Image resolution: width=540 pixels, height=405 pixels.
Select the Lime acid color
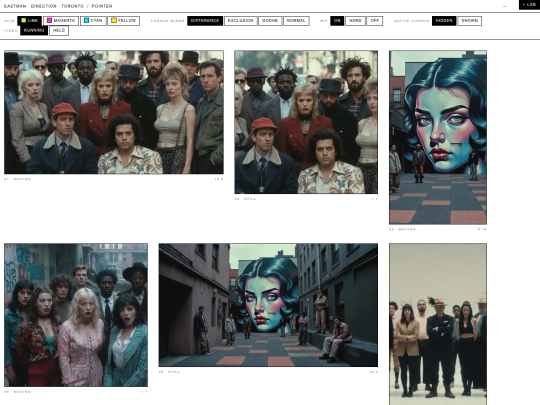[30, 21]
